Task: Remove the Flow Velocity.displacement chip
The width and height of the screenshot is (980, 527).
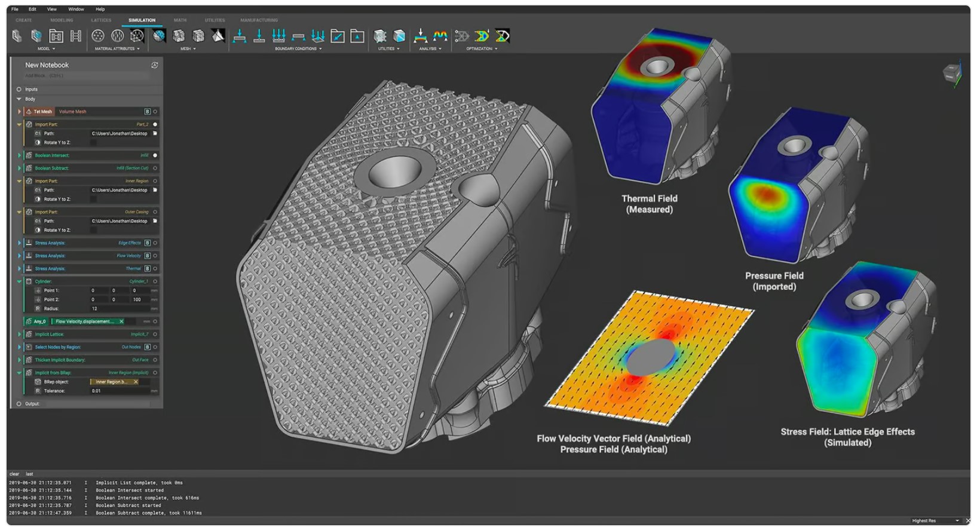Action: tap(121, 321)
